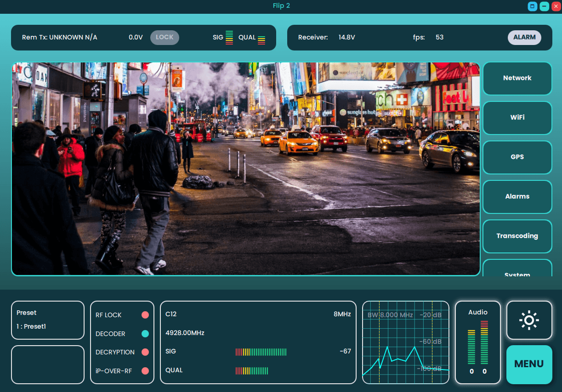Image resolution: width=562 pixels, height=392 pixels.
Task: Open the Transcoding panel
Action: (517, 236)
